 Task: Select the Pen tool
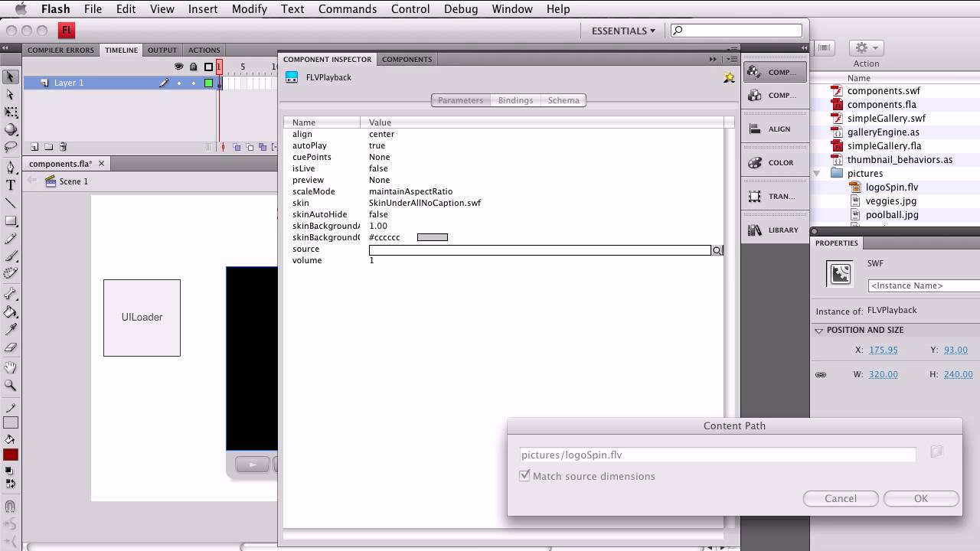[11, 167]
